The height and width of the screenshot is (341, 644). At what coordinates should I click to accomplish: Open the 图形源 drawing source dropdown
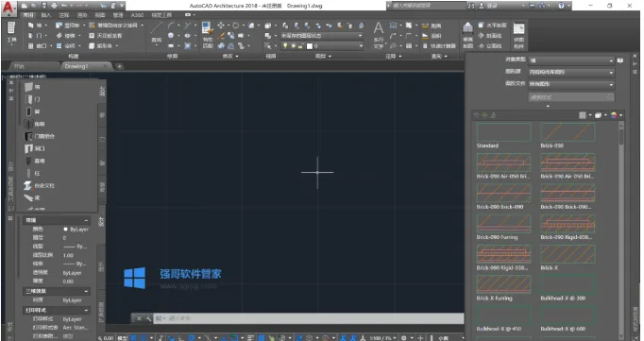571,73
